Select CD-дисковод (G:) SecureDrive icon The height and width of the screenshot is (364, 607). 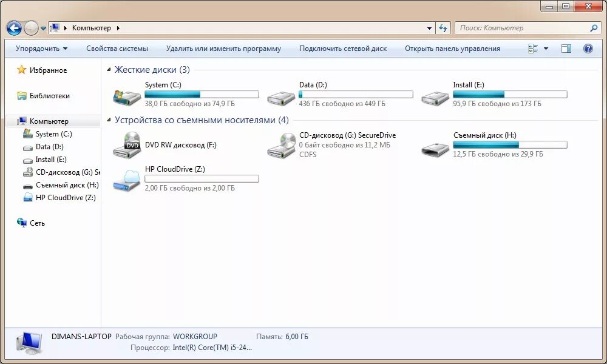282,145
